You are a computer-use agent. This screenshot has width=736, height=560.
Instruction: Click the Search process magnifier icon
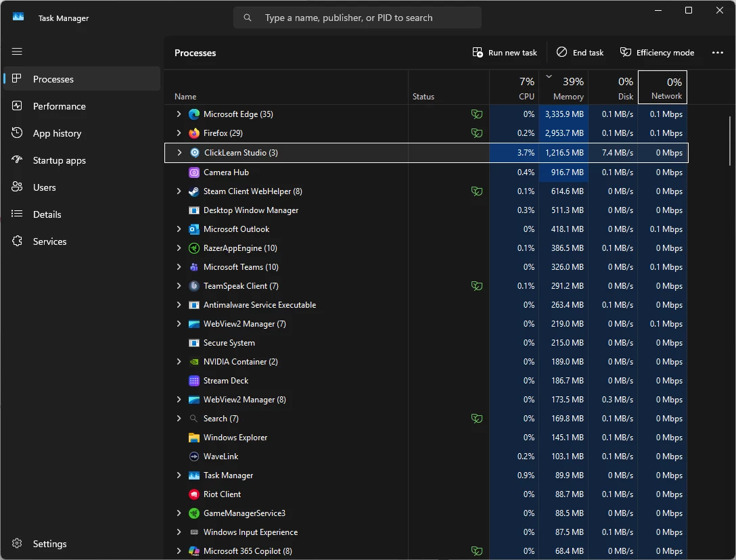coord(194,418)
